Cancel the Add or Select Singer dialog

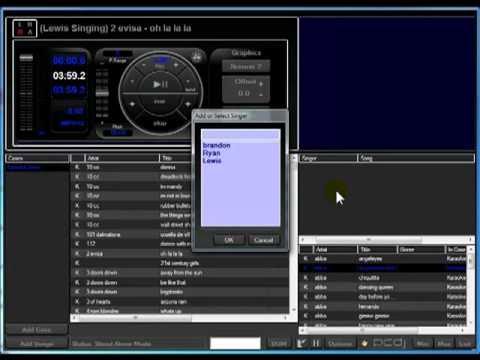(264, 240)
